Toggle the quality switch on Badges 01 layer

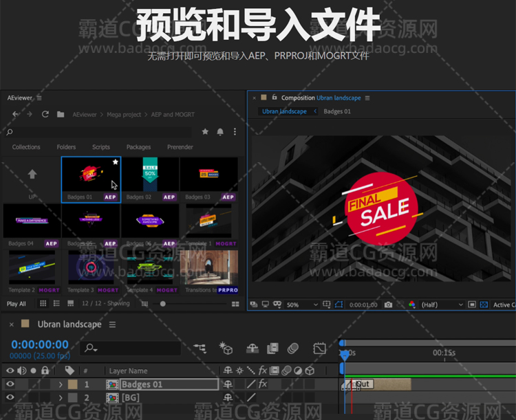[251, 384]
